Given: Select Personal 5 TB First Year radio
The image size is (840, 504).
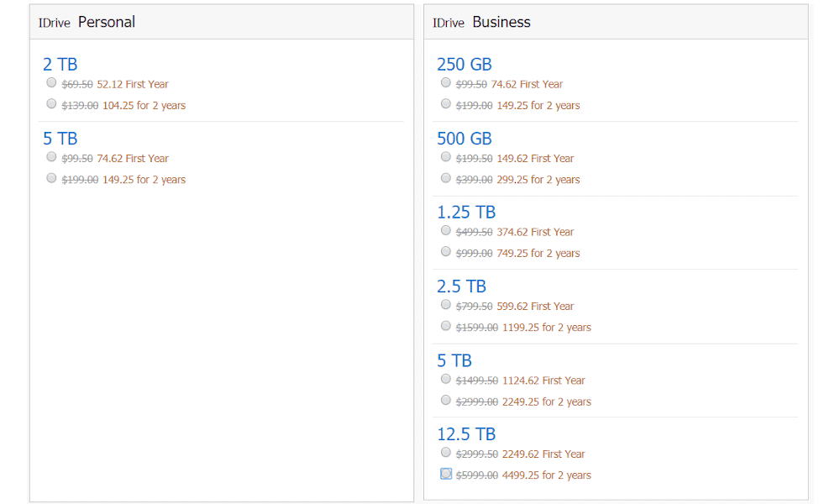Looking at the screenshot, I should pyautogui.click(x=51, y=156).
